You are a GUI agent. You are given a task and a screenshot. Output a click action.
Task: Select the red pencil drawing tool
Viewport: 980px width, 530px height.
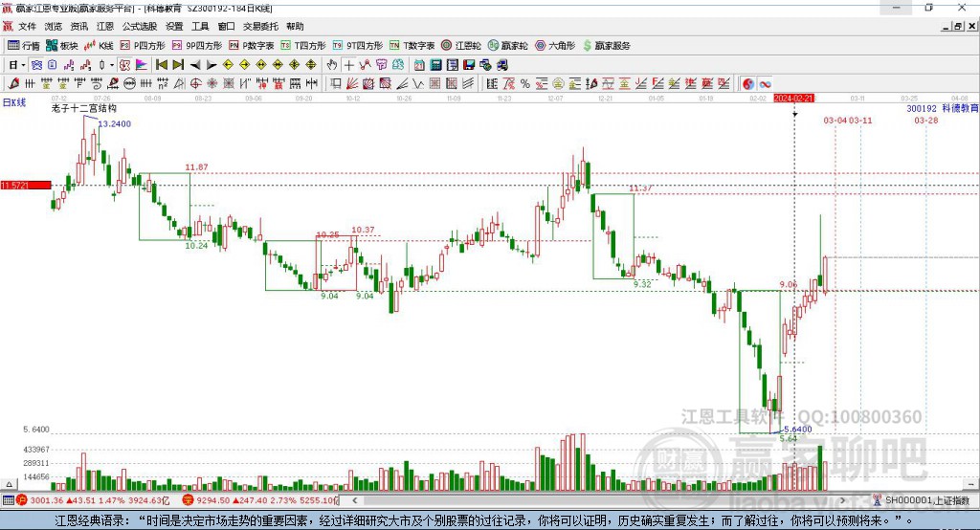(x=13, y=84)
